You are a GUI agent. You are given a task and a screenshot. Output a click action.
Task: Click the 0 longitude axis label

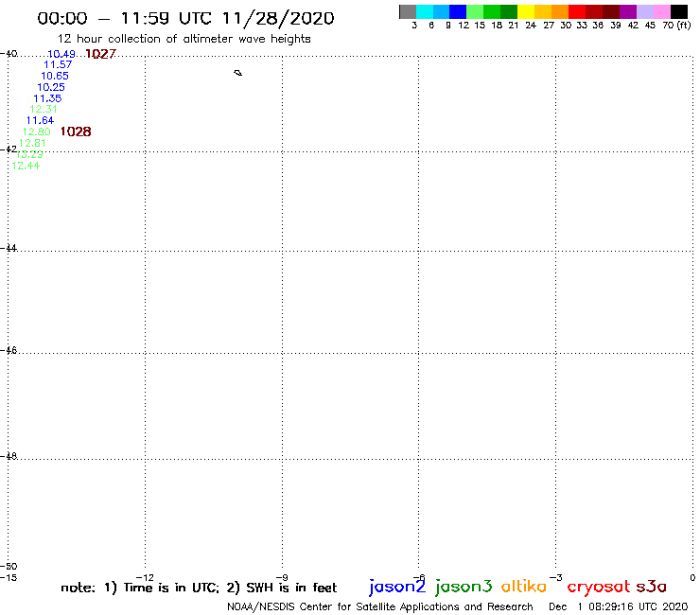[x=692, y=577]
